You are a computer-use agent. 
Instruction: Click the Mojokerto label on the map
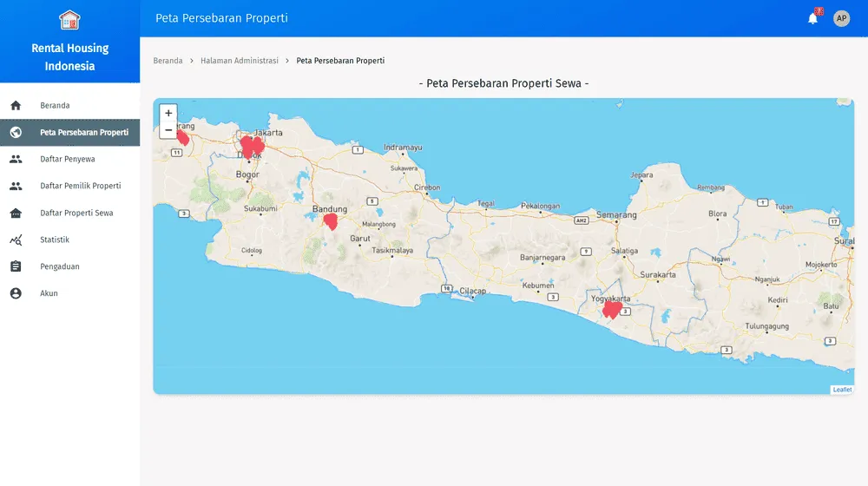[x=821, y=265]
